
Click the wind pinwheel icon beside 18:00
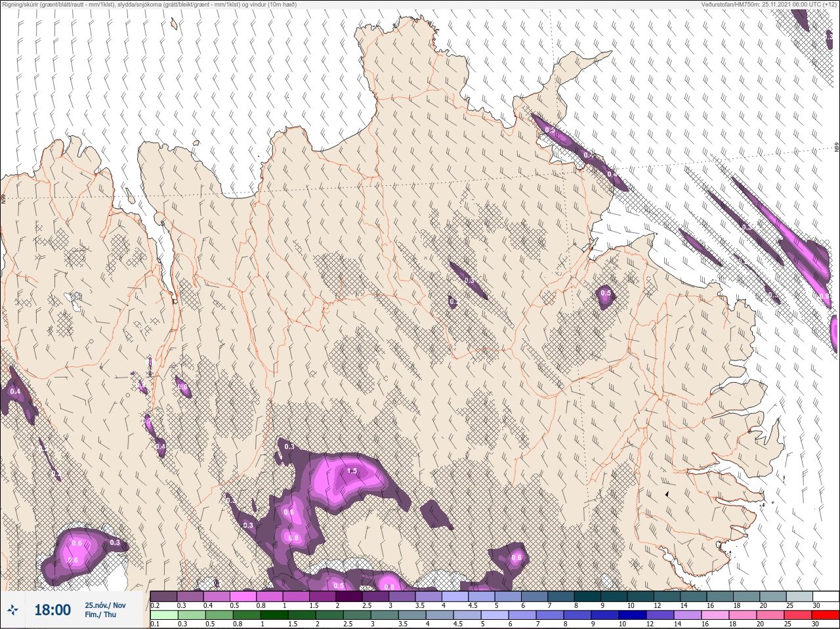click(13, 610)
